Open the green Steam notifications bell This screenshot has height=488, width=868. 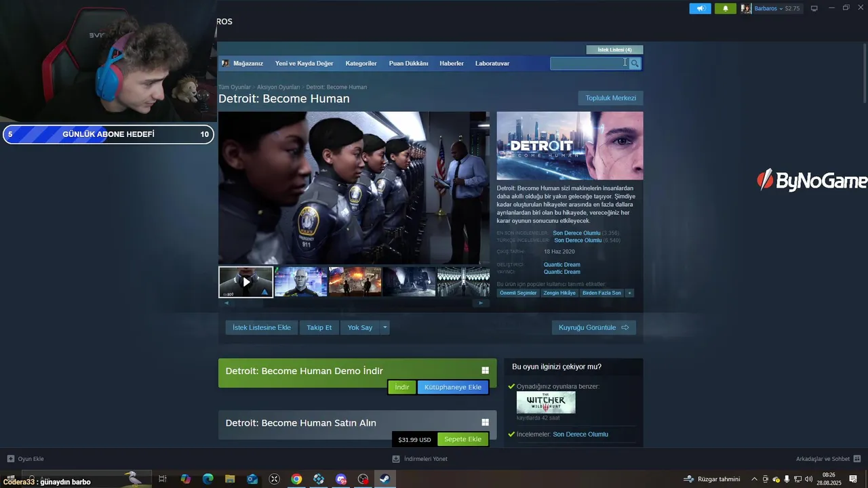coord(725,9)
